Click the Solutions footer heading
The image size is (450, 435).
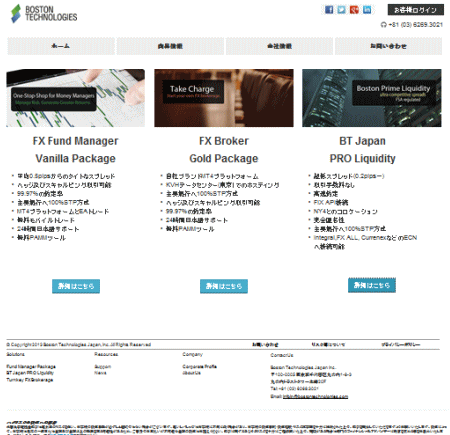tap(15, 354)
